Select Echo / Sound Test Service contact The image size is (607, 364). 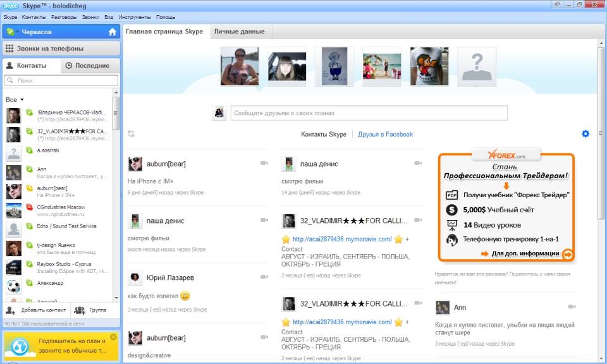(58, 229)
